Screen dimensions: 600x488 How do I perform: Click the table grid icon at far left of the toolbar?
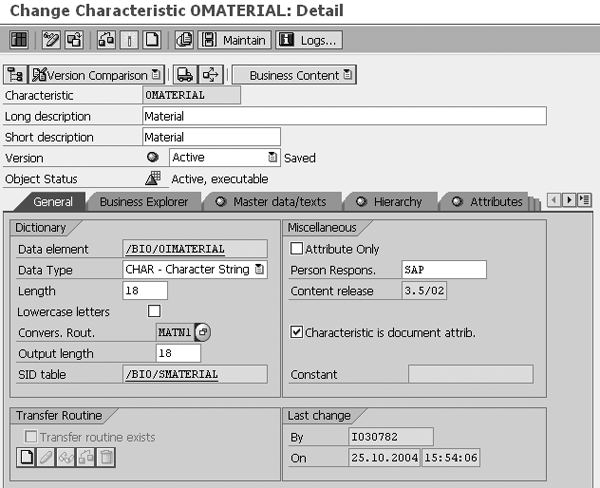coord(18,40)
